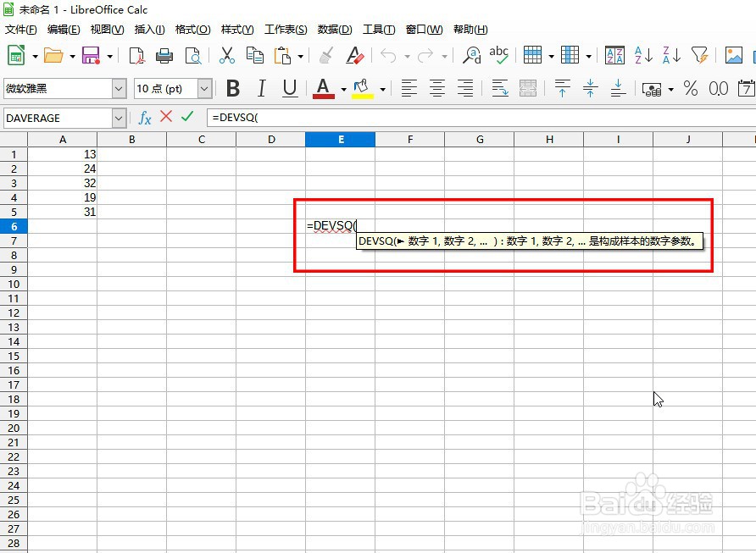Click the Clone Formatting brush icon

click(327, 56)
